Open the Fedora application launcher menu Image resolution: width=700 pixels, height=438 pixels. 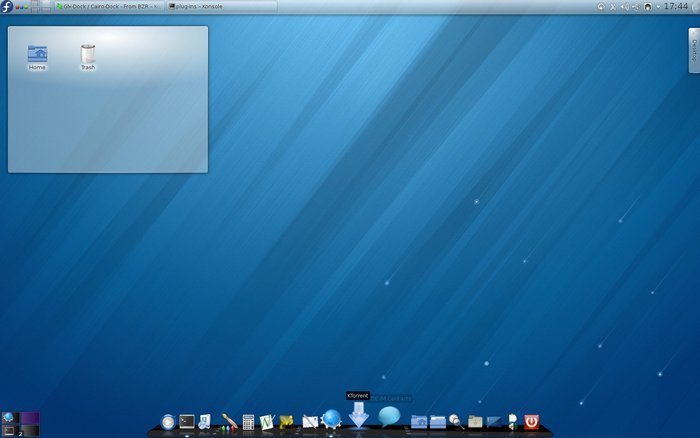click(7, 7)
